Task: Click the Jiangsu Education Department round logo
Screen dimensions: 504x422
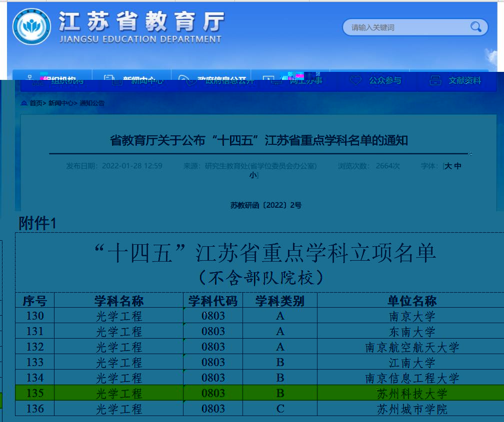Action: point(31,26)
